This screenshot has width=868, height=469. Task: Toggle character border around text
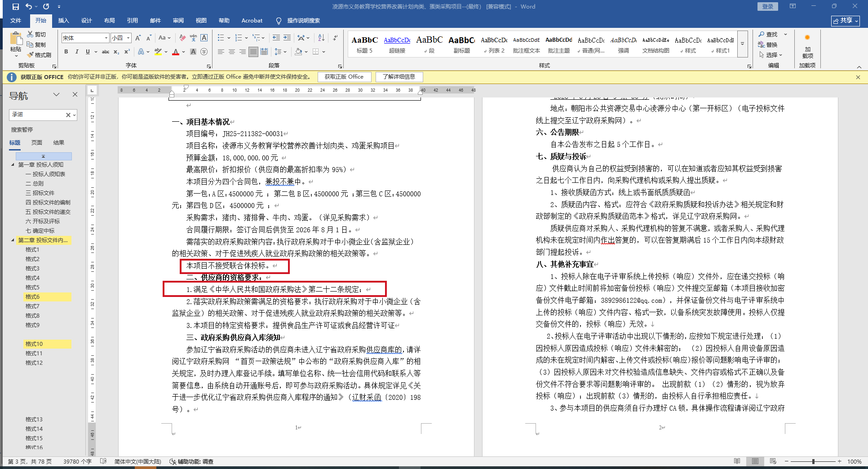(204, 38)
